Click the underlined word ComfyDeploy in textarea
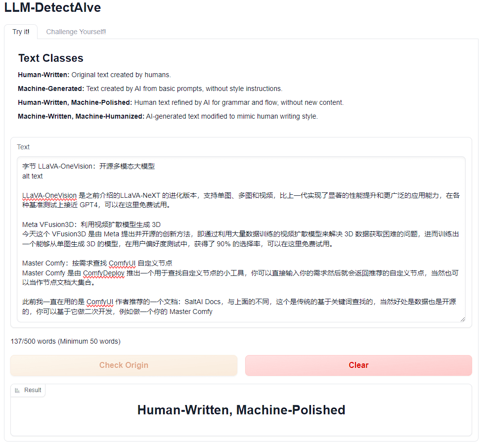Image resolution: width=483 pixels, height=448 pixels. click(104, 273)
